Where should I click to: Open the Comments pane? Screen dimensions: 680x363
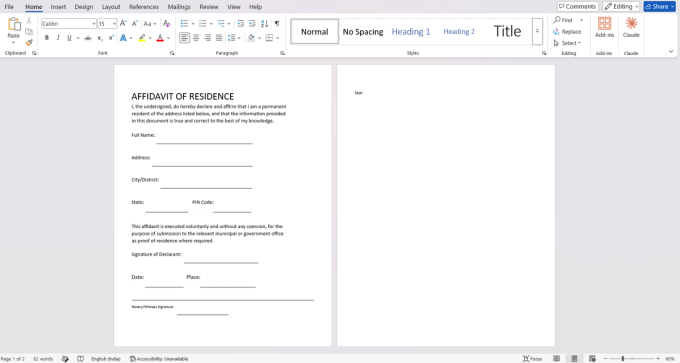tap(578, 7)
